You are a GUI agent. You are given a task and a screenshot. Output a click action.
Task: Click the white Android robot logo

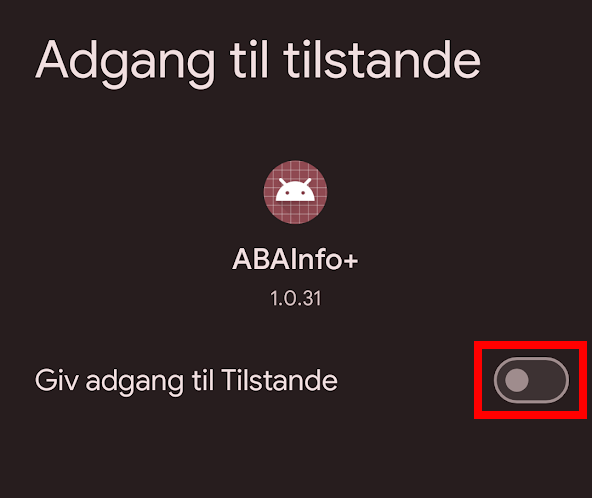[295, 190]
